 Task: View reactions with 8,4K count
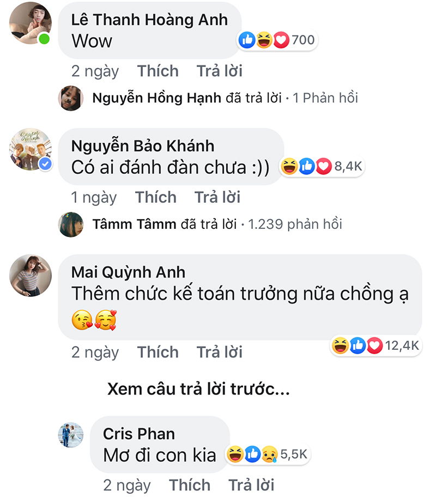click(x=321, y=167)
